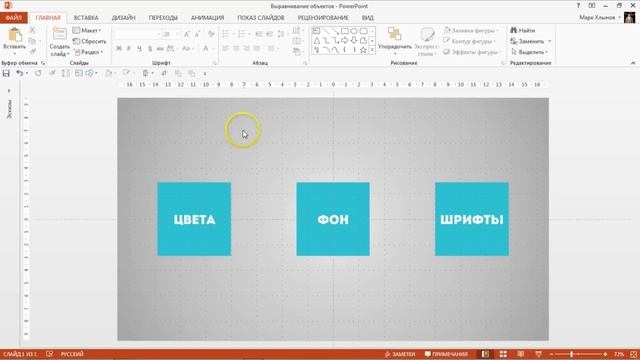Redo the last undone action
The width and height of the screenshot is (640, 360).
coord(38,73)
